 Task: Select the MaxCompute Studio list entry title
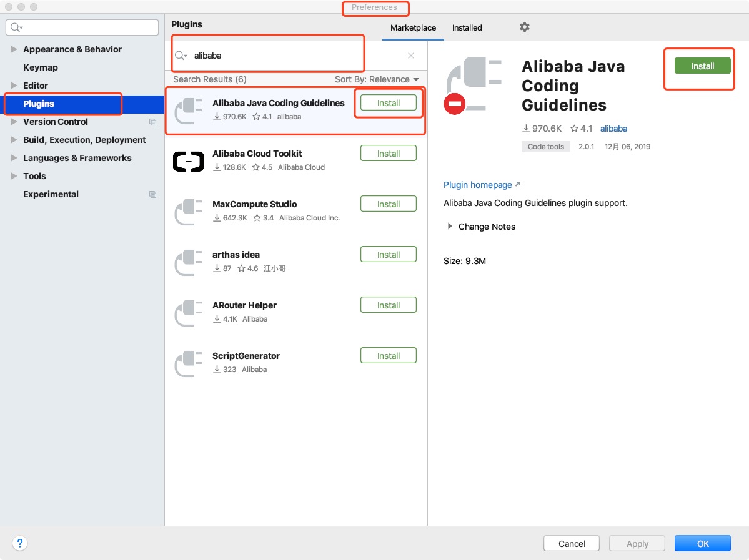(x=255, y=204)
